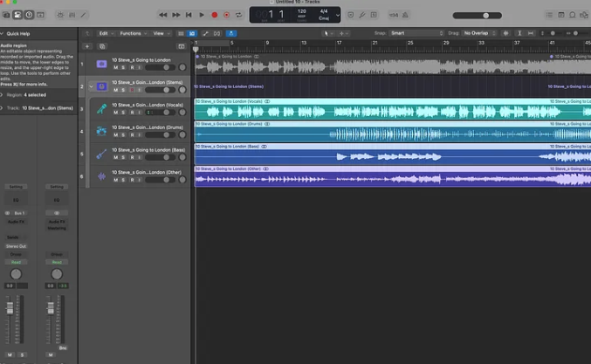Open the command-click tool menu
591x364 pixels.
343,33
